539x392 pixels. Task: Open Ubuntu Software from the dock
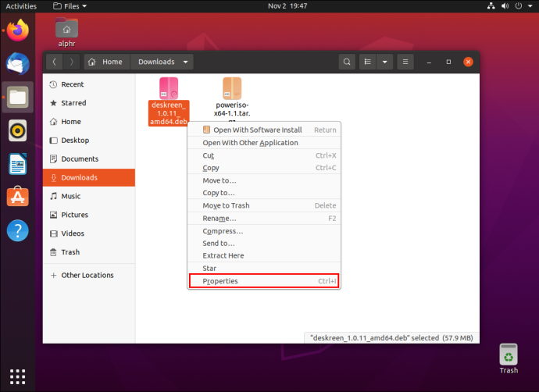pos(17,197)
